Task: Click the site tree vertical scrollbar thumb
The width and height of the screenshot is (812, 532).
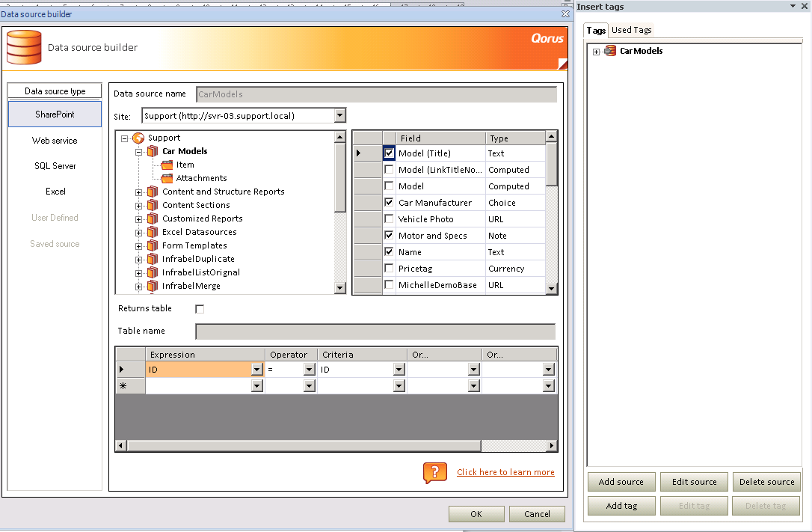Action: tap(339, 177)
